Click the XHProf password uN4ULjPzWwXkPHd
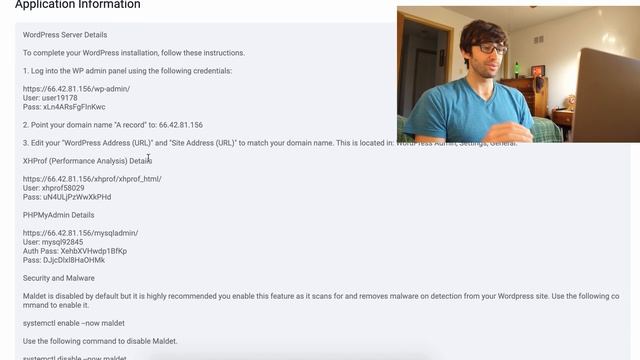 77,197
